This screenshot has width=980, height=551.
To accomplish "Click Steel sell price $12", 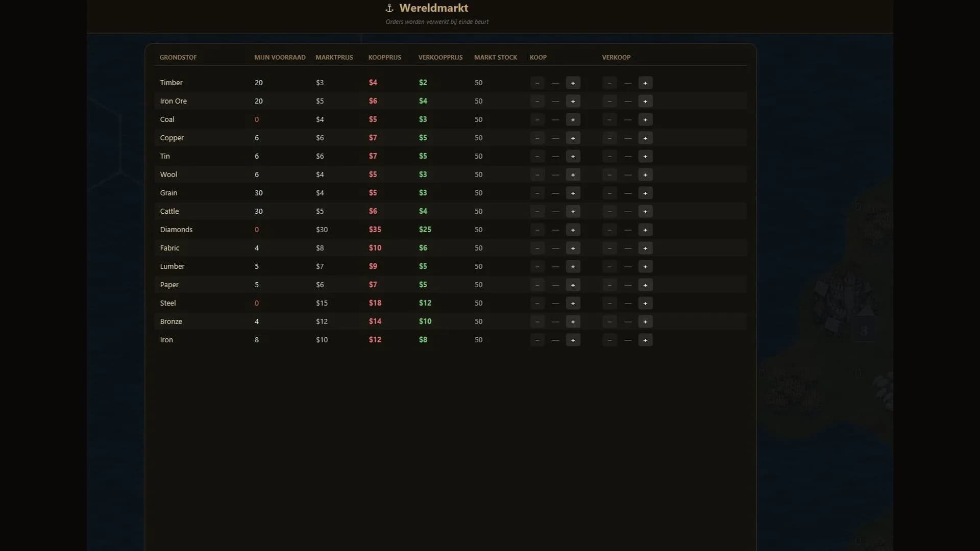I will coord(425,303).
